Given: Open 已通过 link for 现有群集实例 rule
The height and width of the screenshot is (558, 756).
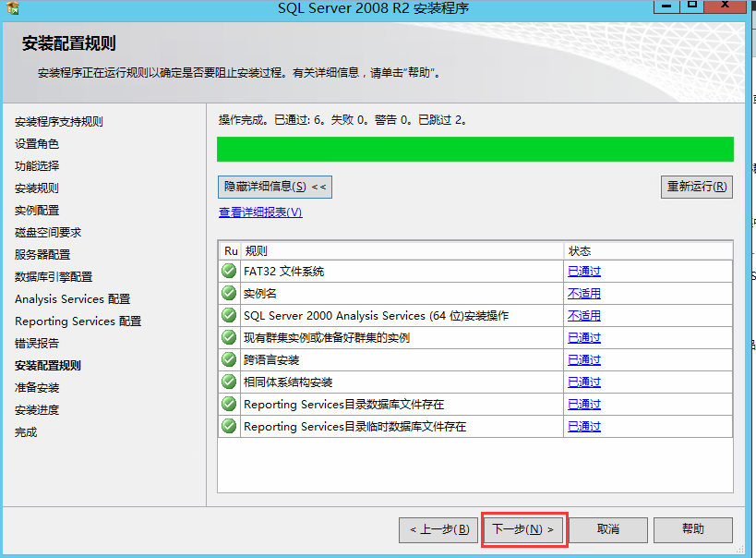Looking at the screenshot, I should [584, 338].
